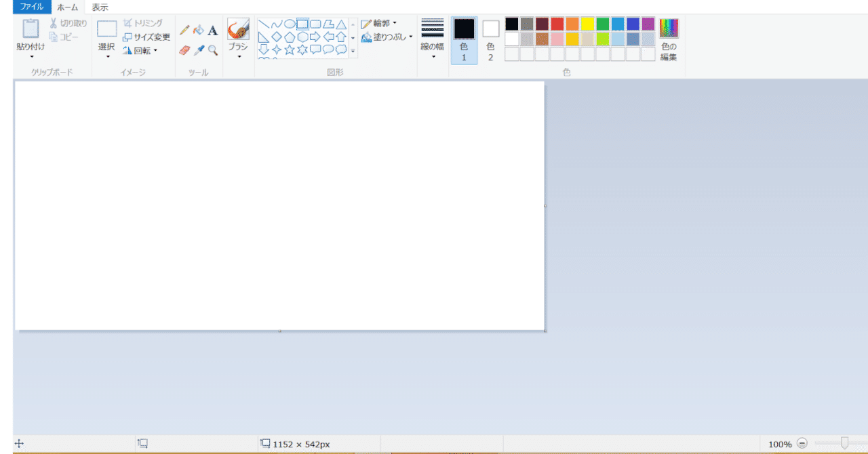The image size is (868, 454).
Task: Choose the straight Line shape
Action: (264, 24)
